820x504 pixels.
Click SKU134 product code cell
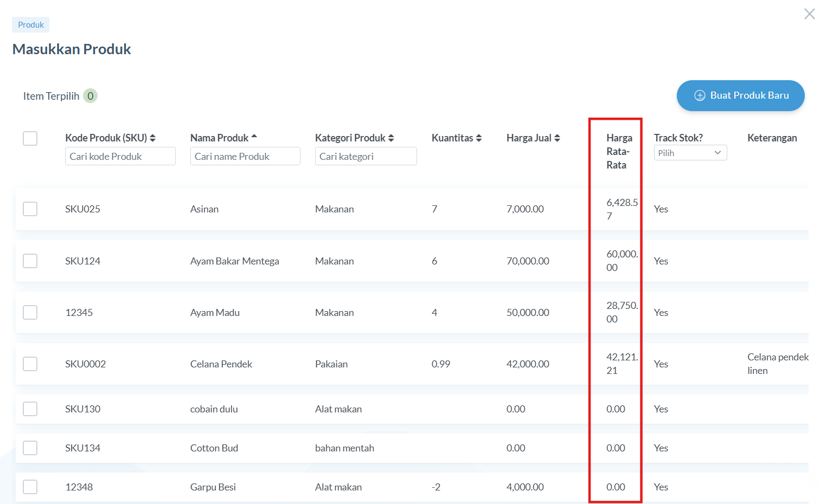(x=82, y=448)
